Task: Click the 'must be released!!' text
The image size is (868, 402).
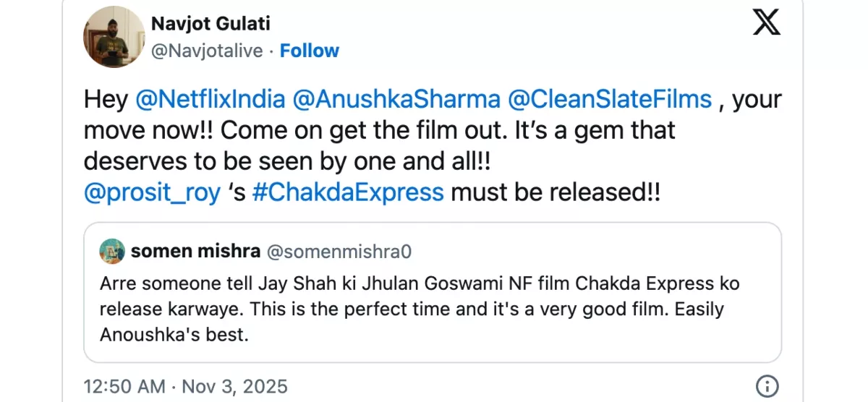Action: tap(555, 193)
